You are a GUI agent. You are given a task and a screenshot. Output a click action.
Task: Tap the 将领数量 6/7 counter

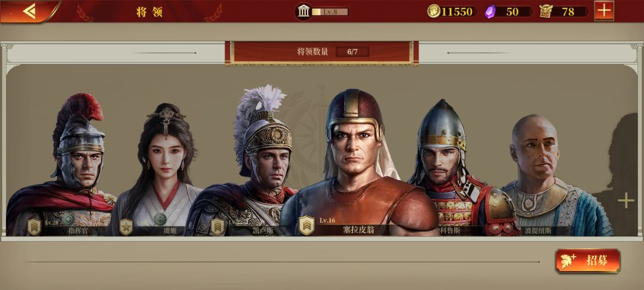coord(321,52)
